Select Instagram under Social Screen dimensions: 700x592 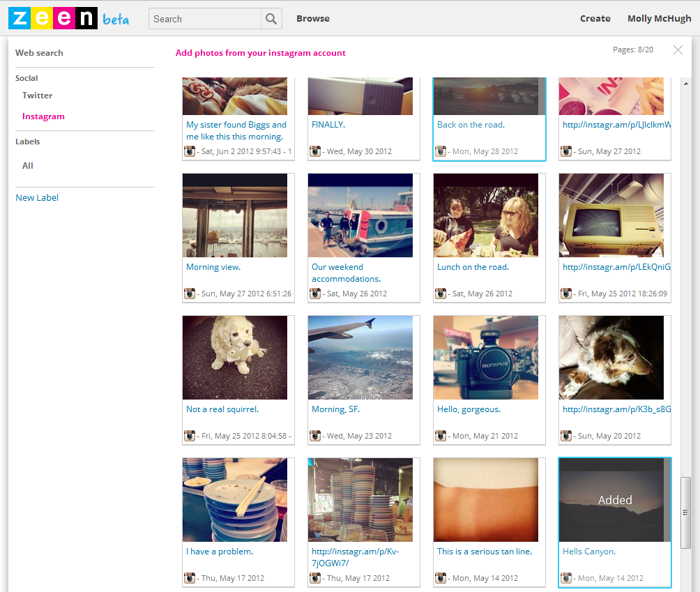point(43,116)
